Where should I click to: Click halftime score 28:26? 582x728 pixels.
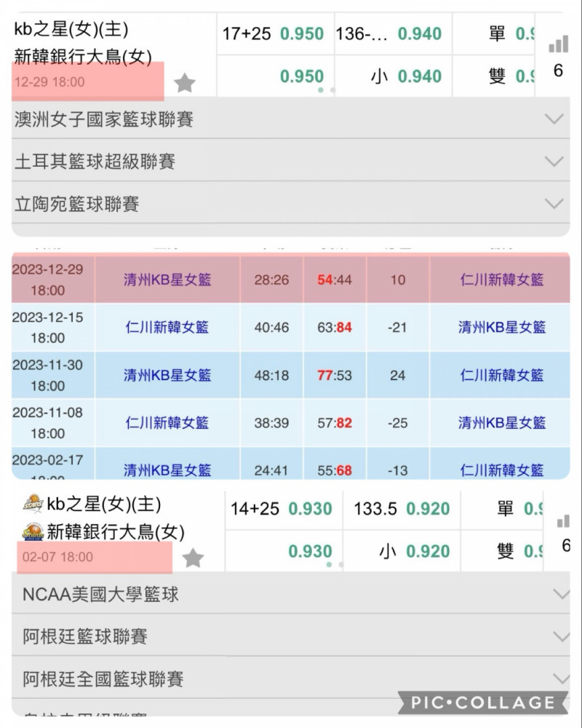click(x=271, y=280)
